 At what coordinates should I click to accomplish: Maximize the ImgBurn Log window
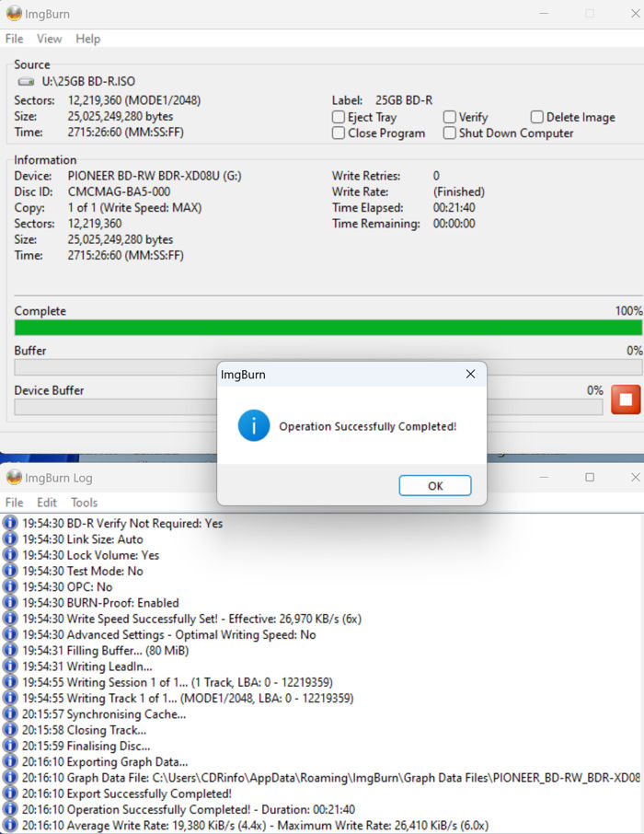[x=590, y=477]
